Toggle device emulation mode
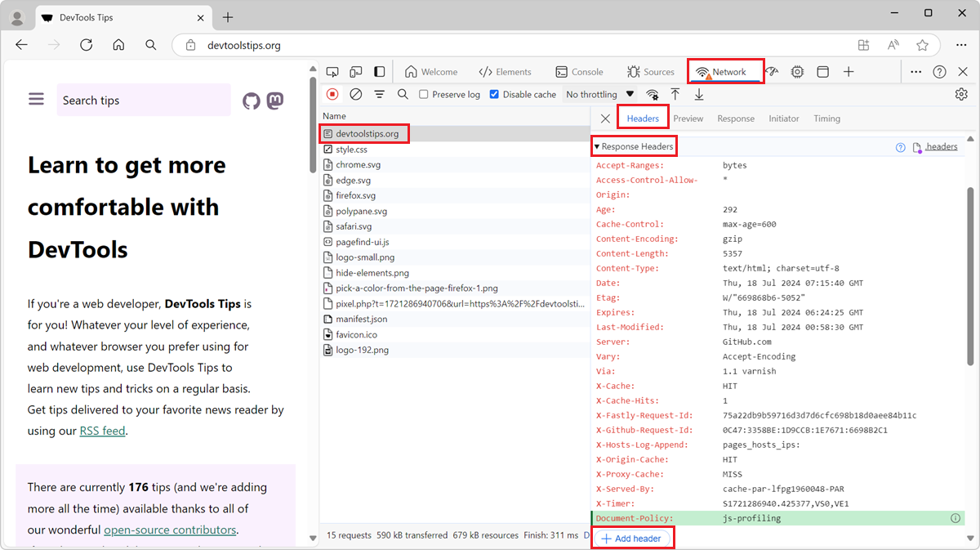 click(356, 71)
